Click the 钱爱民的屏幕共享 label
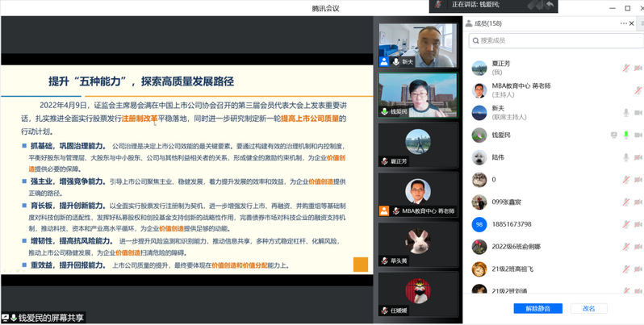This screenshot has width=644, height=325. 51,318
